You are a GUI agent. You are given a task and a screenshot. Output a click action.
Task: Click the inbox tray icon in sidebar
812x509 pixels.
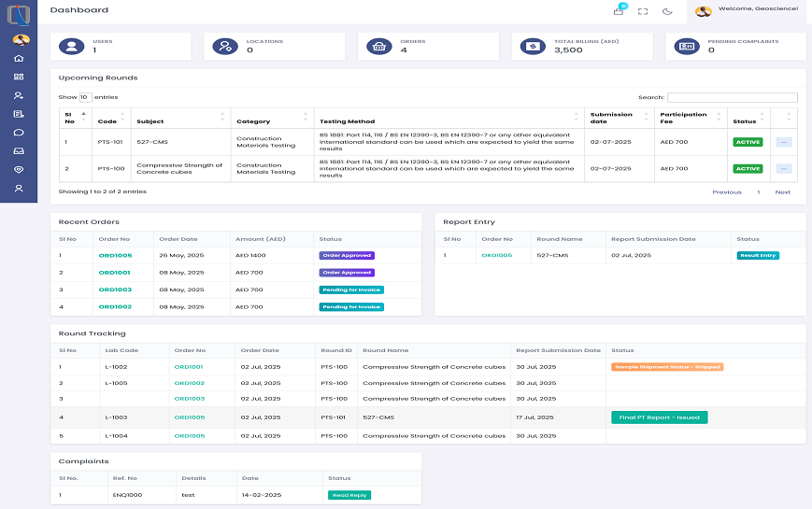click(x=19, y=151)
